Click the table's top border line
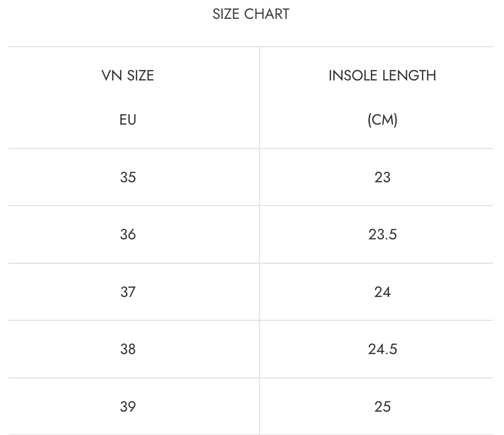The width and height of the screenshot is (504, 435). (x=251, y=47)
